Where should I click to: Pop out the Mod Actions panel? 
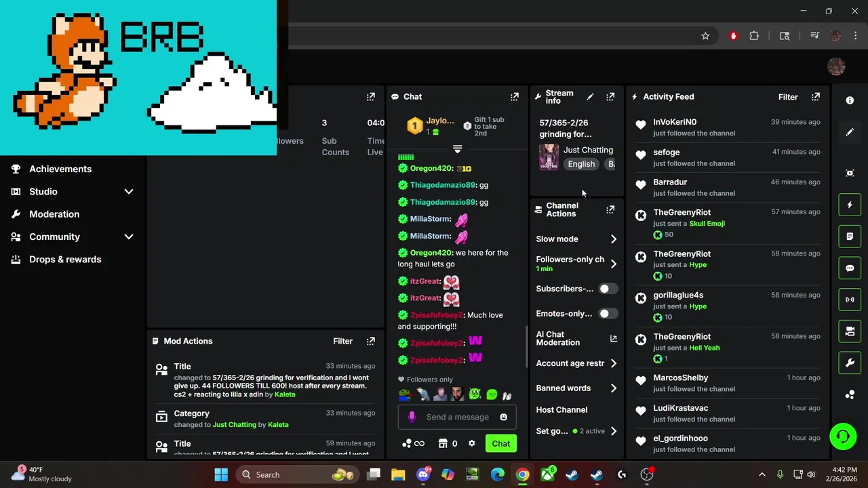tap(371, 341)
